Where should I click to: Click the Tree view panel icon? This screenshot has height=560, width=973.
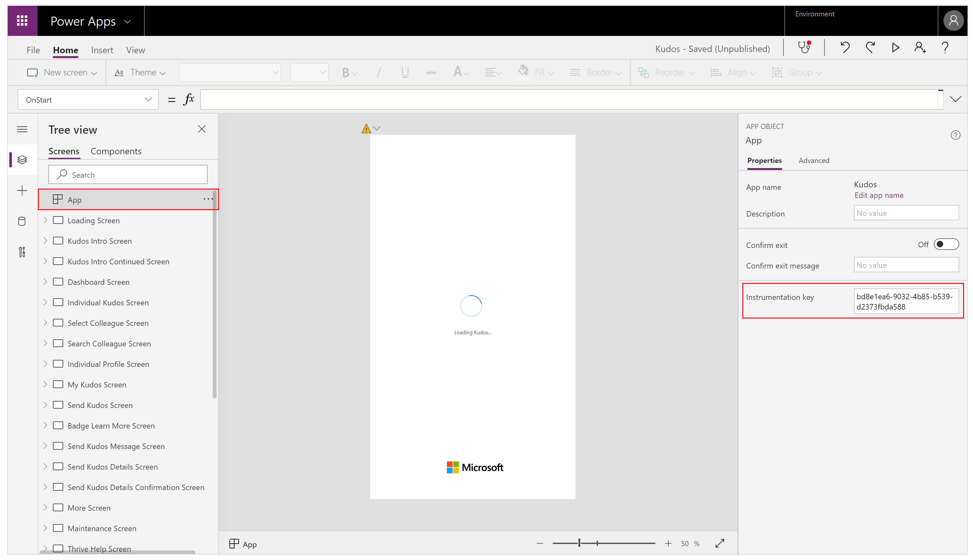[22, 160]
